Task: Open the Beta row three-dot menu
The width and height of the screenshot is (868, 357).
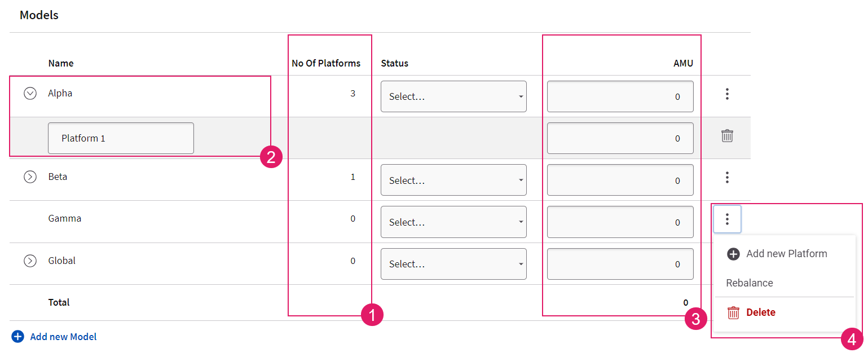Action: point(727,178)
